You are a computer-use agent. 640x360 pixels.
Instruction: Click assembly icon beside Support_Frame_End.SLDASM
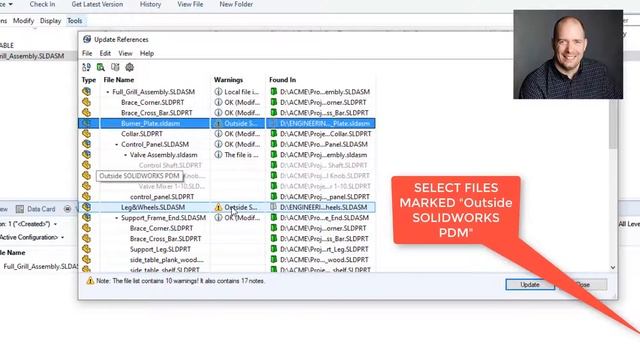pyautogui.click(x=86, y=218)
